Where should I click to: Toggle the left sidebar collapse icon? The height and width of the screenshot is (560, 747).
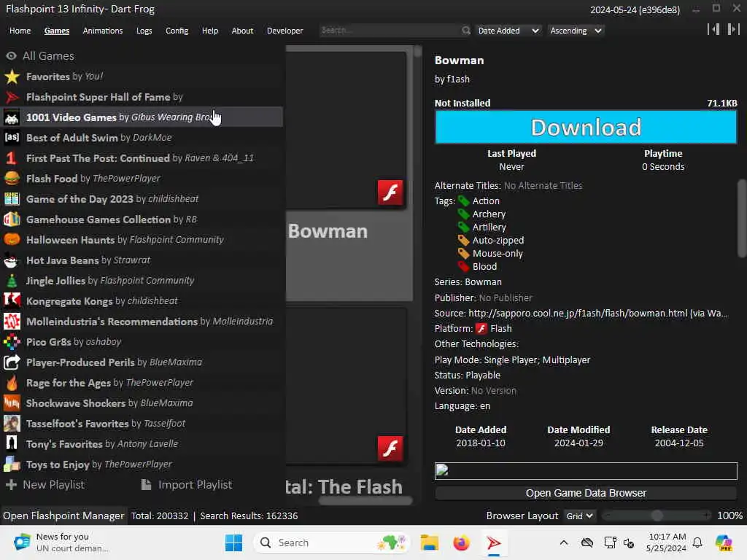pyautogui.click(x=713, y=29)
